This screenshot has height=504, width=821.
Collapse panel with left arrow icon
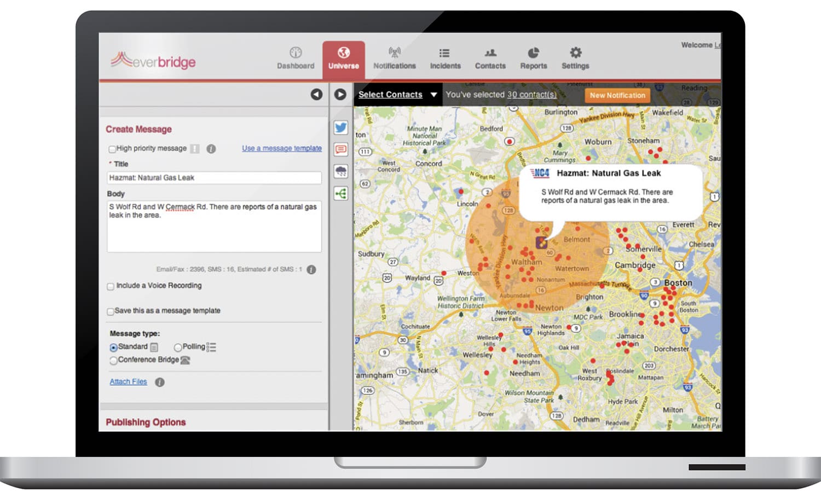[316, 94]
